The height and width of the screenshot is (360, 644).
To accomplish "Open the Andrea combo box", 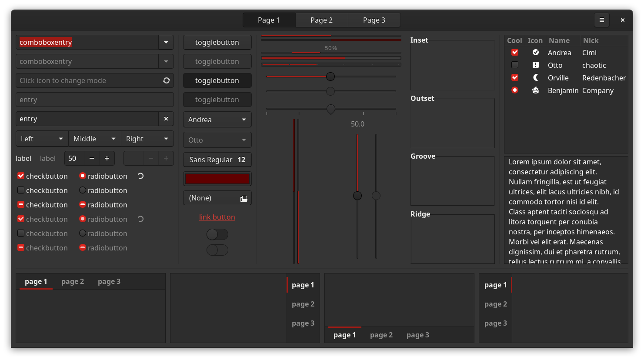I will pyautogui.click(x=217, y=120).
